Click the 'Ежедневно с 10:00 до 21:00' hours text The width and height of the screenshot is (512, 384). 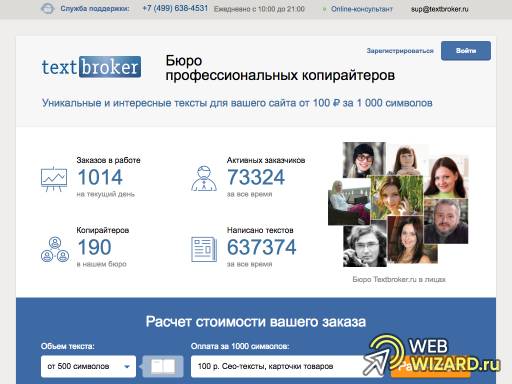point(259,9)
